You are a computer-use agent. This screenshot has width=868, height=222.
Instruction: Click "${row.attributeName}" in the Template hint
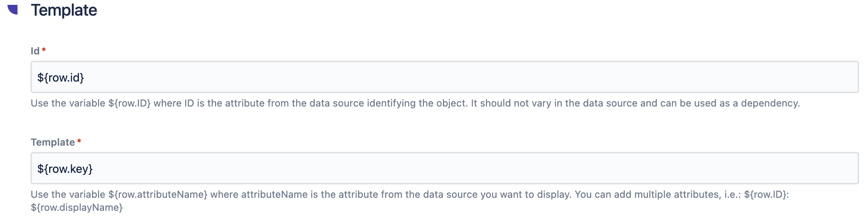tap(158, 194)
